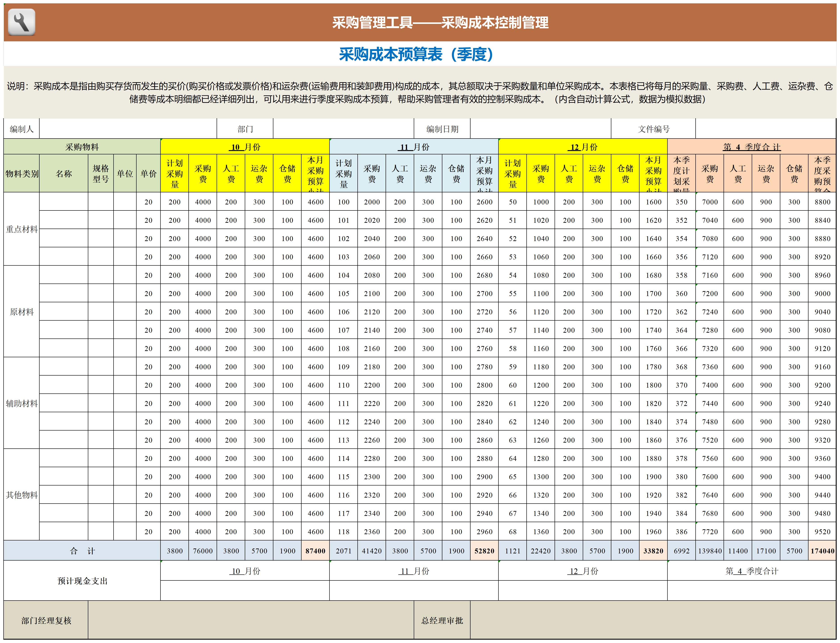Select the light blue 11月份 header above the data columns

tap(414, 147)
